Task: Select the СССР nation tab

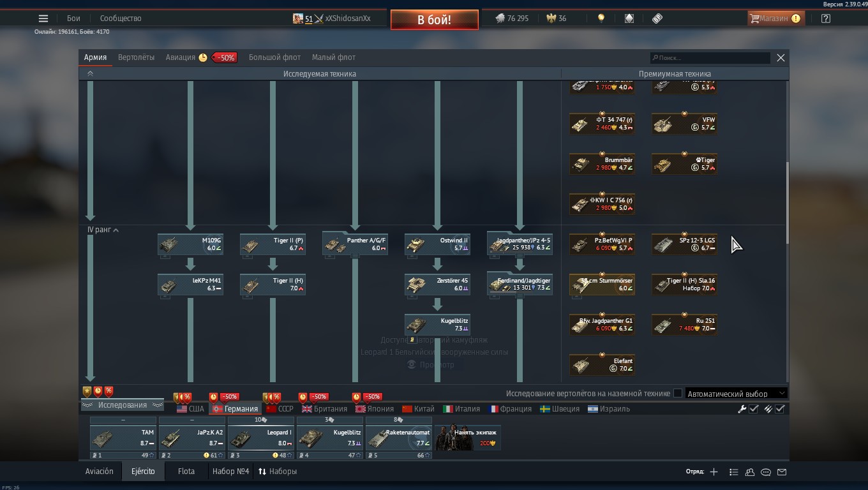Action: click(280, 409)
